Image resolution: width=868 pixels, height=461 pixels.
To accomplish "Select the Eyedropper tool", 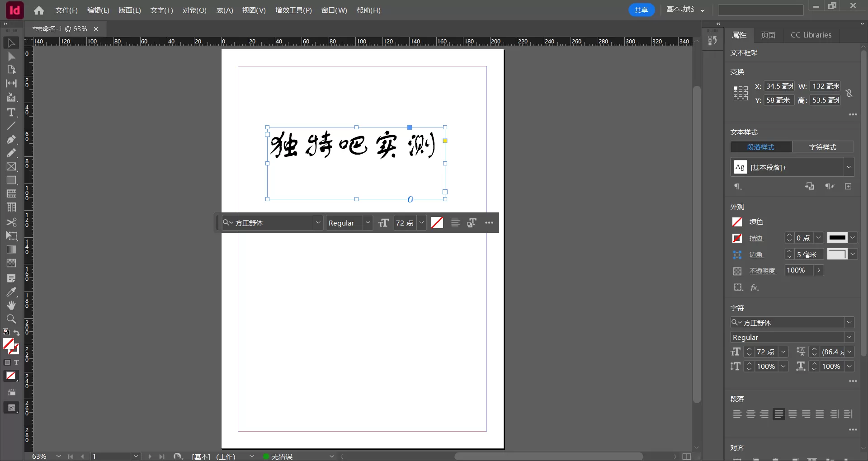I will coord(11,292).
